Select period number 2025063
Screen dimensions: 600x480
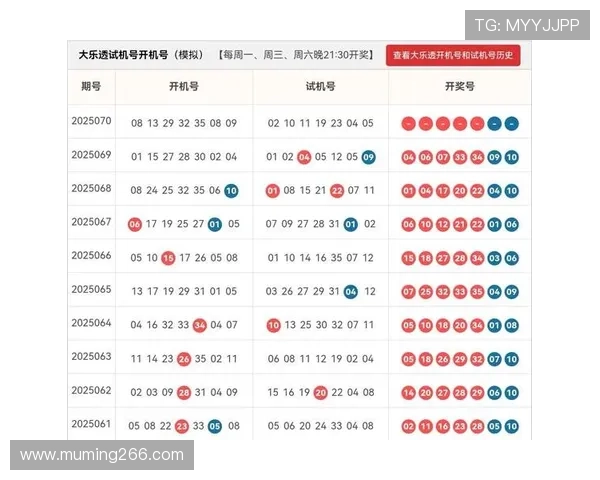coord(91,356)
